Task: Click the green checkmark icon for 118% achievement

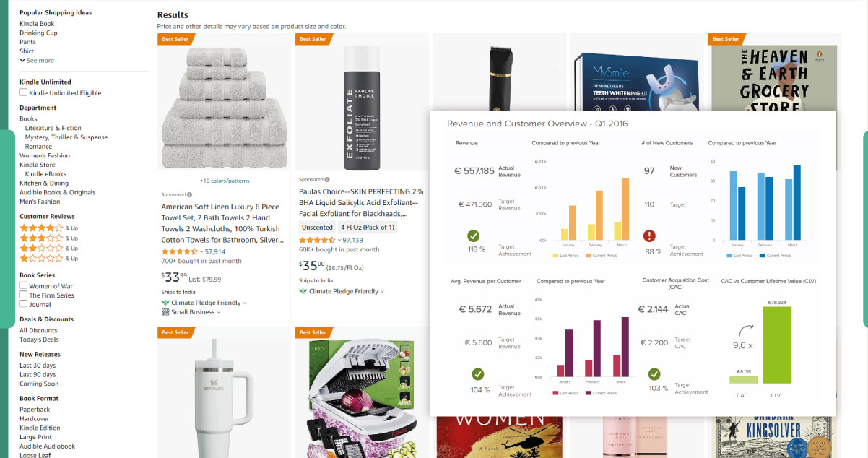Action: pyautogui.click(x=474, y=236)
